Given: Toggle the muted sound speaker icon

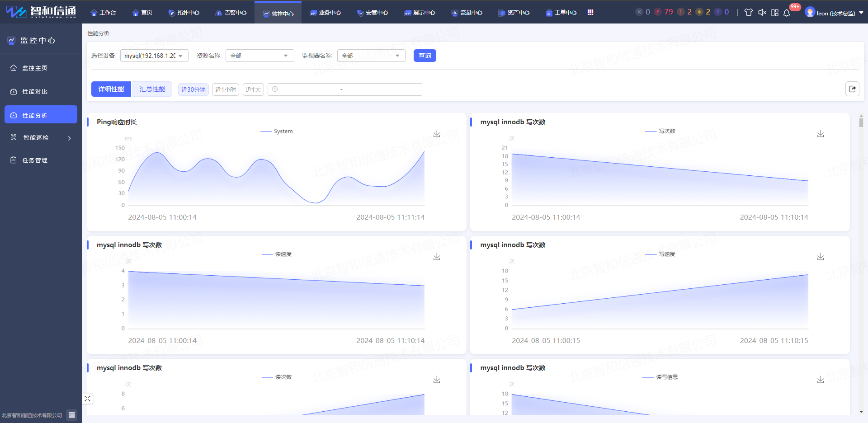Looking at the screenshot, I should 762,12.
